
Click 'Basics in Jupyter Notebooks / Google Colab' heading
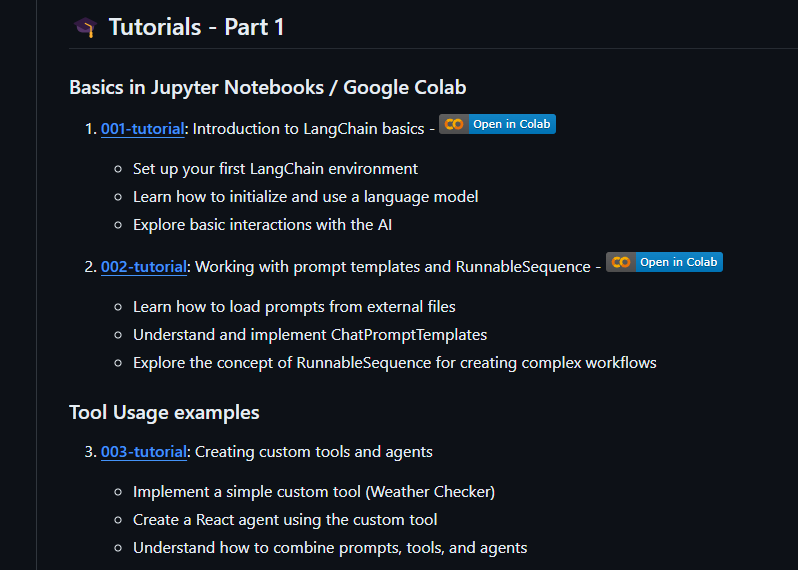click(x=267, y=87)
